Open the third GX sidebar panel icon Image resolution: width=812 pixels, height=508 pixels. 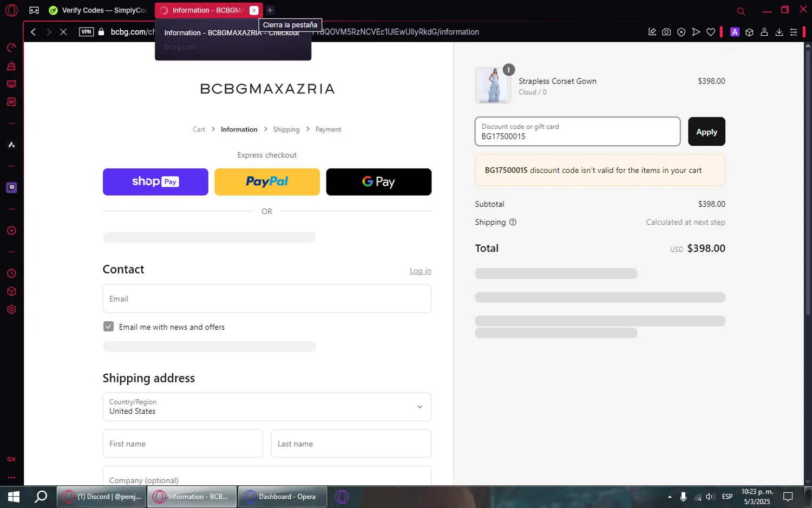11,84
